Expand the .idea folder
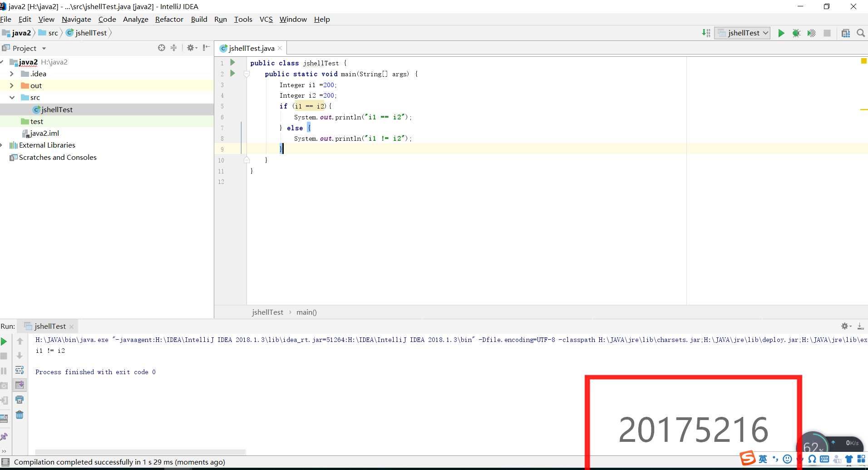Viewport: 868px width, 470px height. click(x=12, y=74)
